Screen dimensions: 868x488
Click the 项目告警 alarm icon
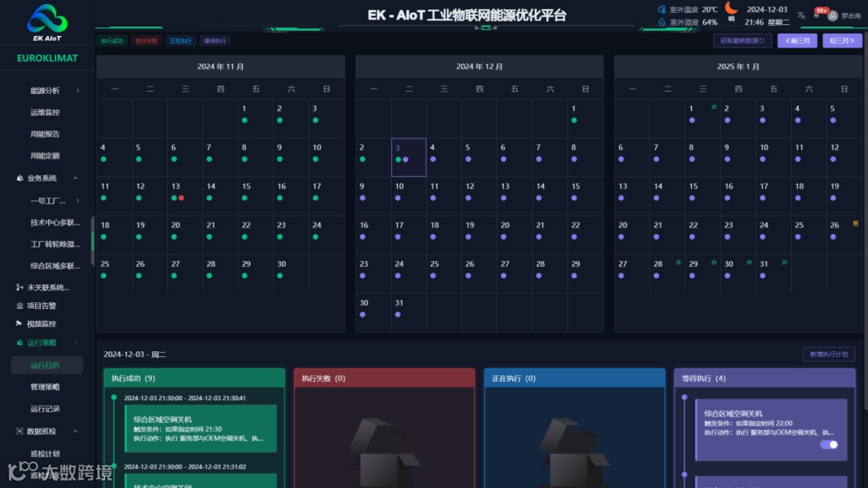(19, 306)
